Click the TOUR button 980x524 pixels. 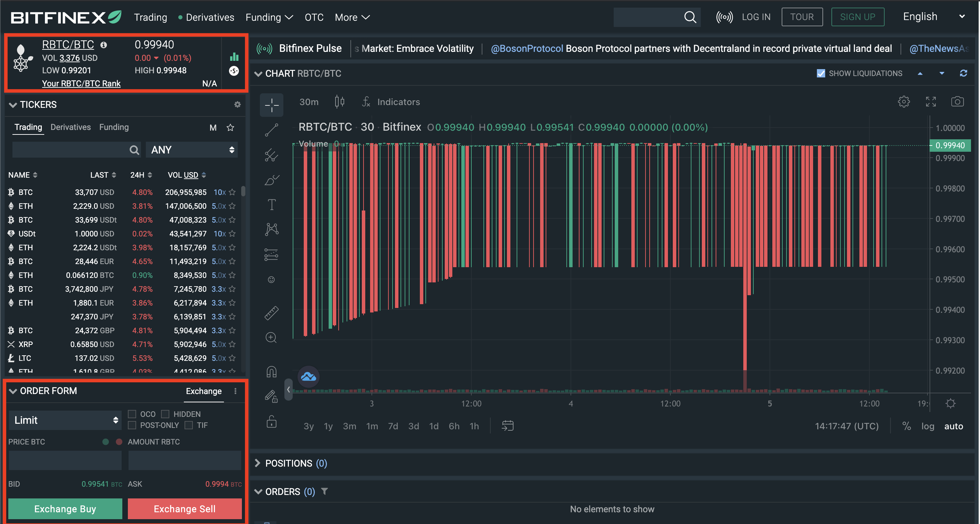pos(802,17)
